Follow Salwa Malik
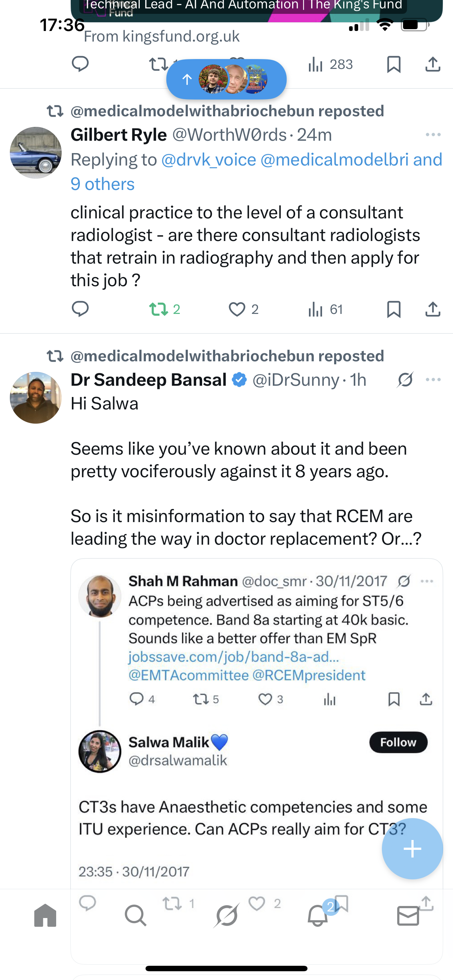 (398, 742)
